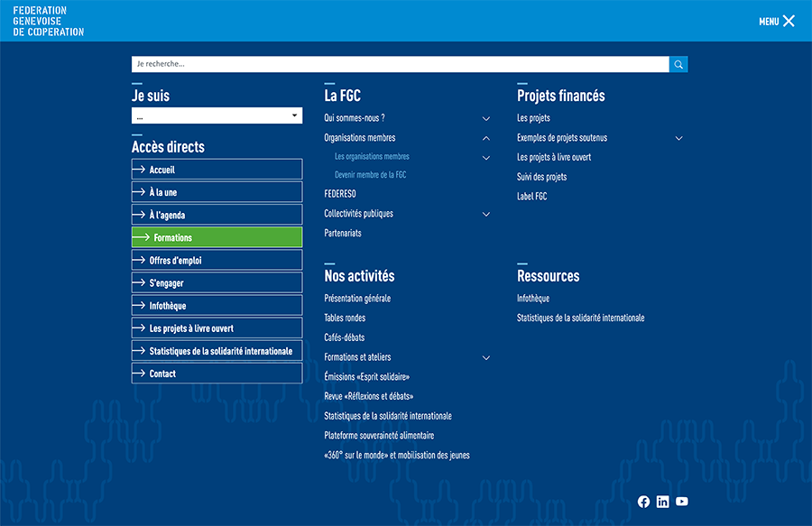The image size is (812, 526).
Task: Open 'Devenir membre de la FGC' link
Action: [x=370, y=175]
